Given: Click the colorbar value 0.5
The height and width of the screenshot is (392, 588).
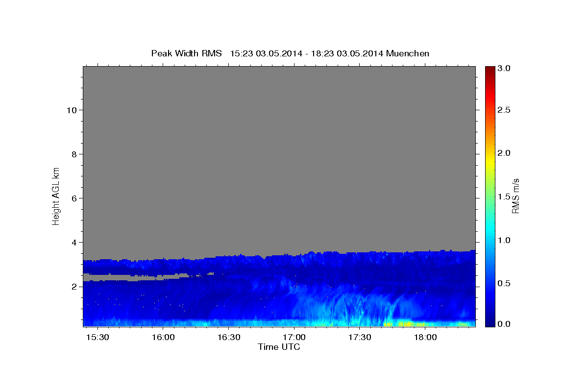Looking at the screenshot, I should (x=505, y=283).
